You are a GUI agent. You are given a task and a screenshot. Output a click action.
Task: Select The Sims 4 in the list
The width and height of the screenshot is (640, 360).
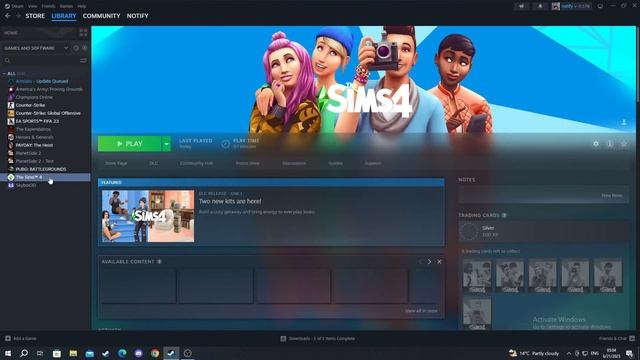(45, 177)
